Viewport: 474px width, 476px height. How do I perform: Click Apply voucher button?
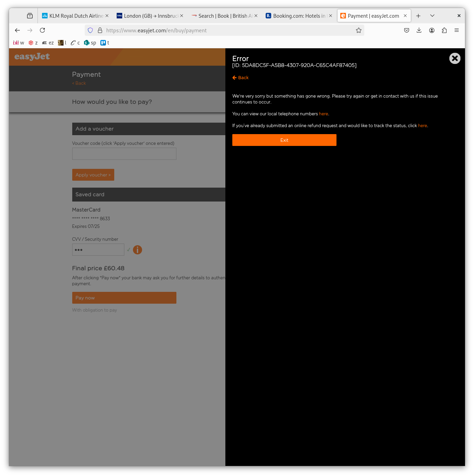(x=93, y=175)
